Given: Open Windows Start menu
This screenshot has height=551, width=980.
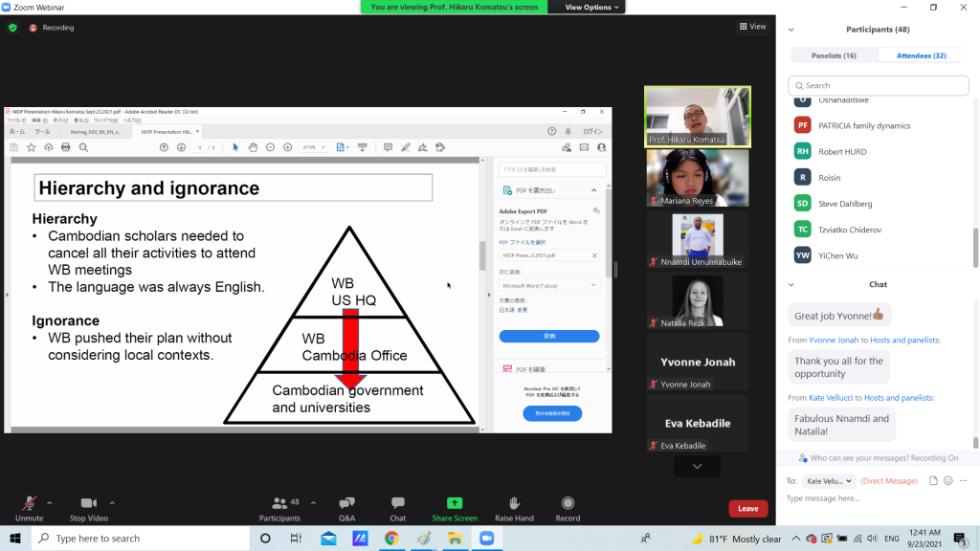Looking at the screenshot, I should point(15,538).
